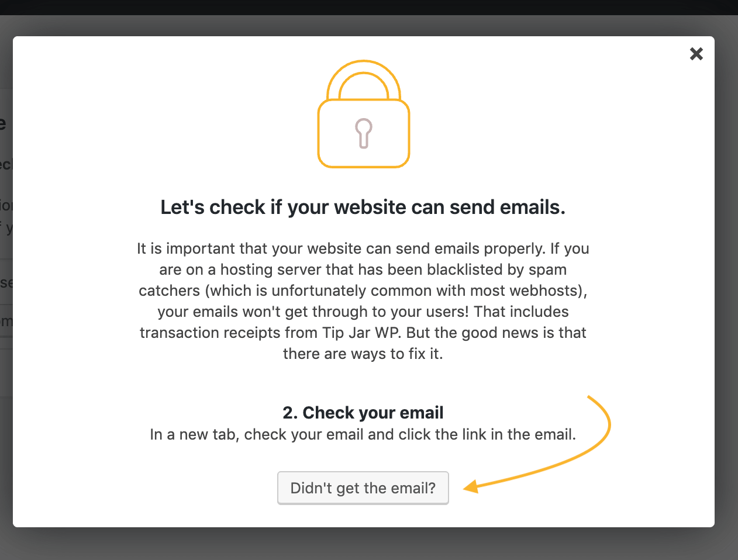Image resolution: width=738 pixels, height=560 pixels.
Task: Click the padlock's curved shackle
Action: [x=364, y=79]
